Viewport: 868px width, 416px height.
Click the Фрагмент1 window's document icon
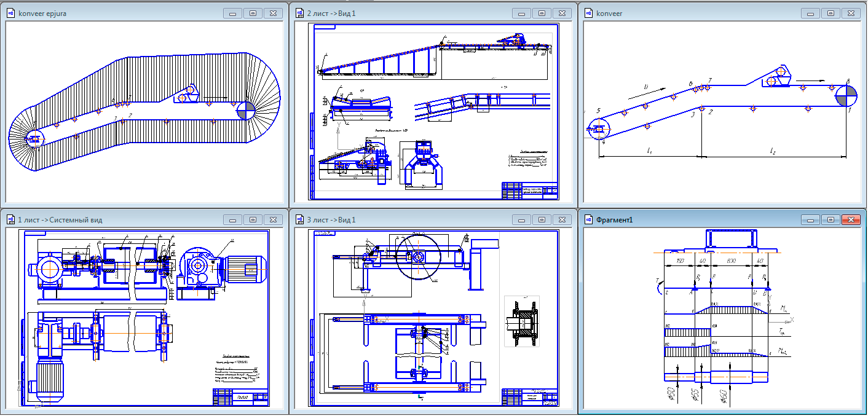(x=588, y=219)
